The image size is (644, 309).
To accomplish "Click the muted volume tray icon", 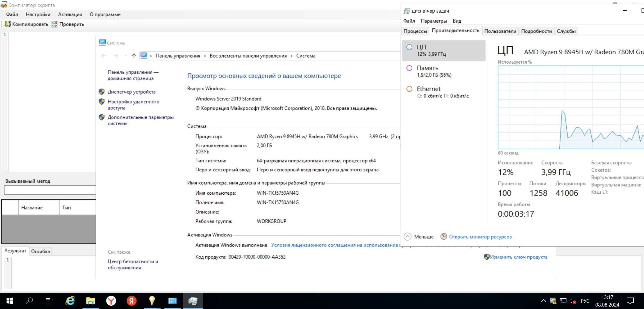I will pos(573,301).
